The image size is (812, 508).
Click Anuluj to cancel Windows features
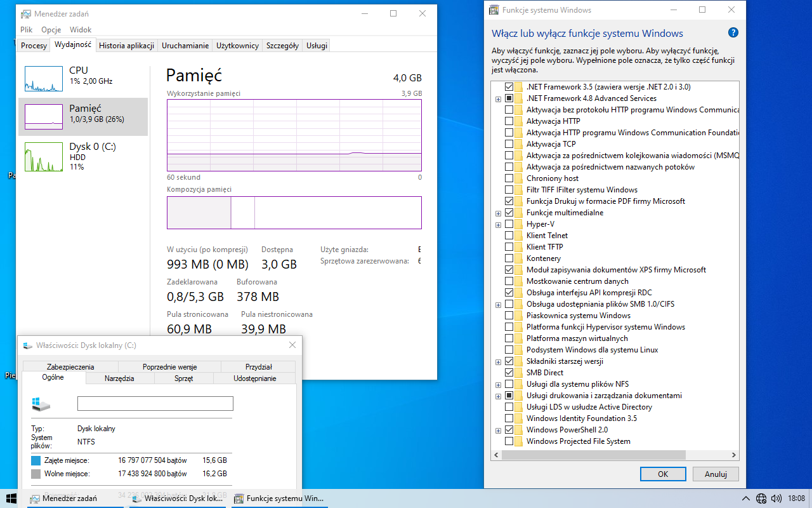pos(715,474)
